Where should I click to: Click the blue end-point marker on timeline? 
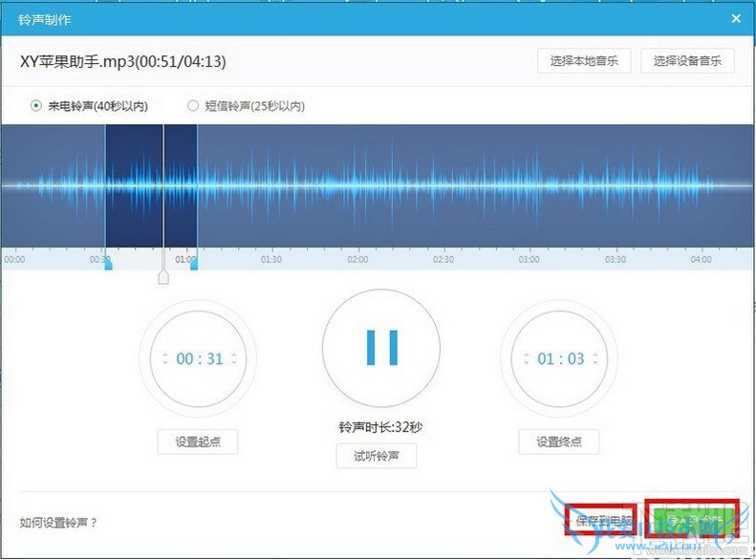[x=194, y=264]
